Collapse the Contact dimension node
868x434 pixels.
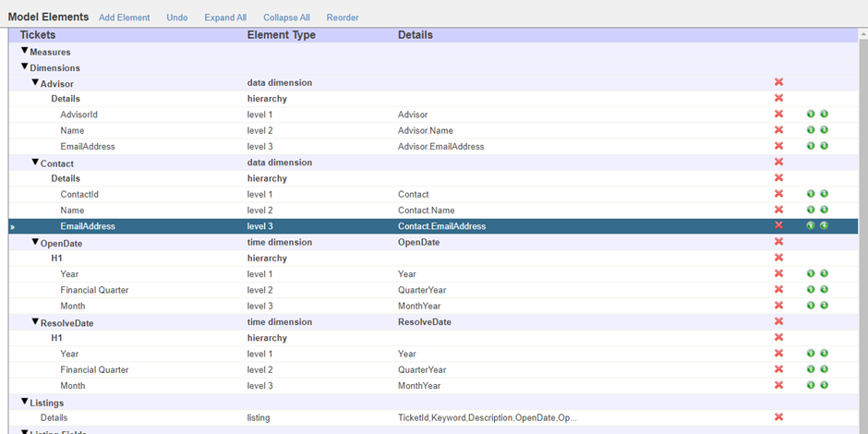pos(36,163)
